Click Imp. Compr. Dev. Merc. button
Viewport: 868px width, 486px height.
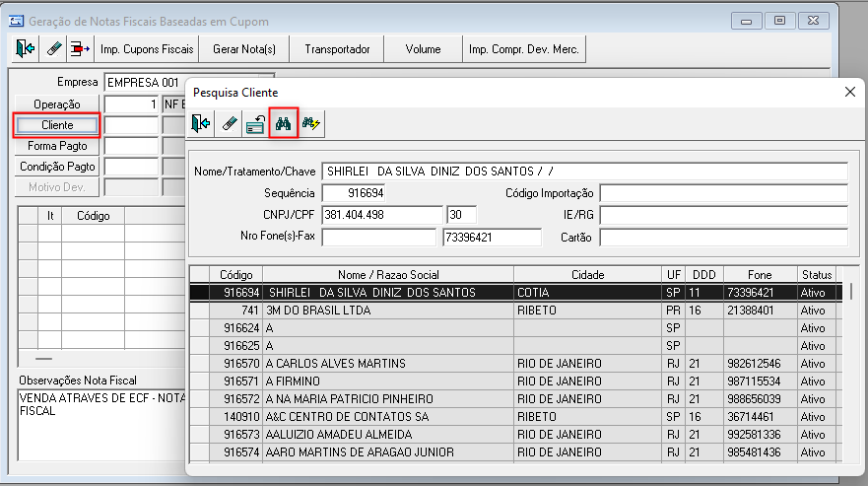[524, 48]
